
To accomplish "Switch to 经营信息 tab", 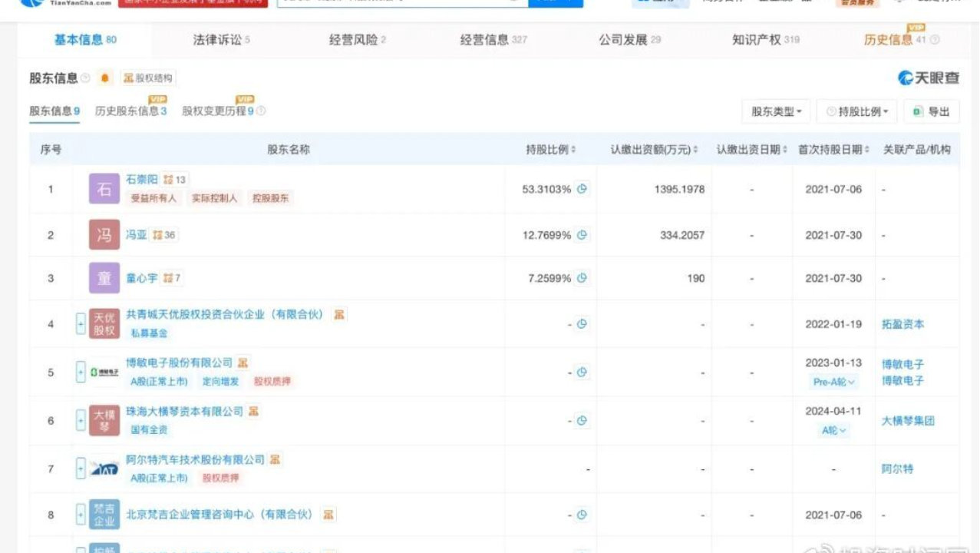I will coord(493,40).
